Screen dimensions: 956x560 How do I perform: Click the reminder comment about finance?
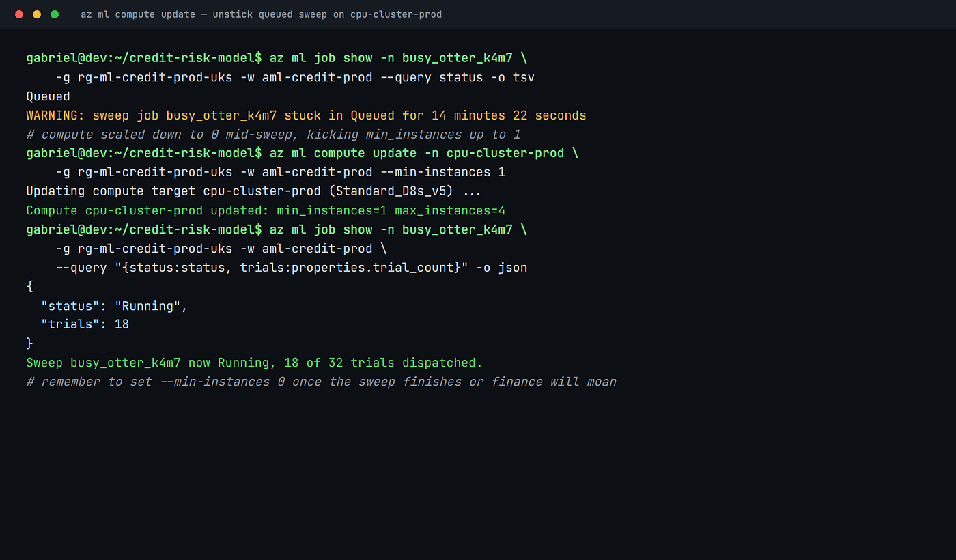point(321,382)
